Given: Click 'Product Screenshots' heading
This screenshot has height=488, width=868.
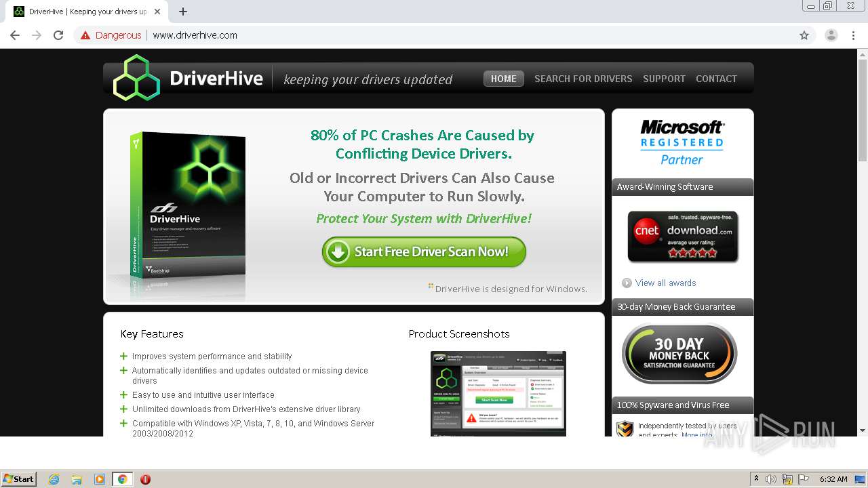Looking at the screenshot, I should pyautogui.click(x=459, y=333).
